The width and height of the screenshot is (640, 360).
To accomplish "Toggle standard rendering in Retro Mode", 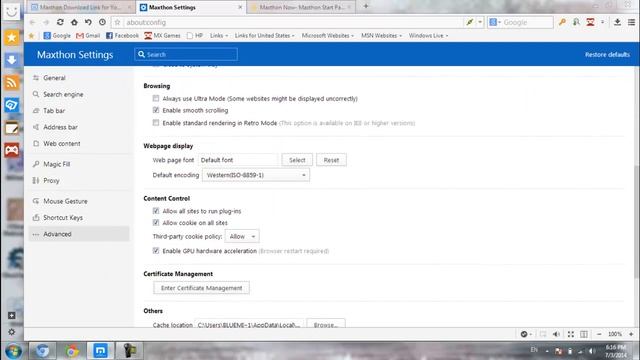I will (156, 122).
